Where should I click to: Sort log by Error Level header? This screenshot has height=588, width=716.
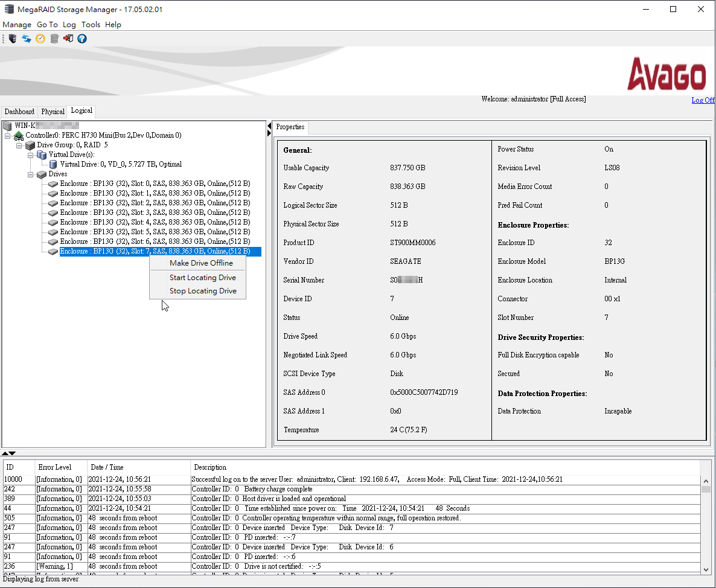point(61,467)
